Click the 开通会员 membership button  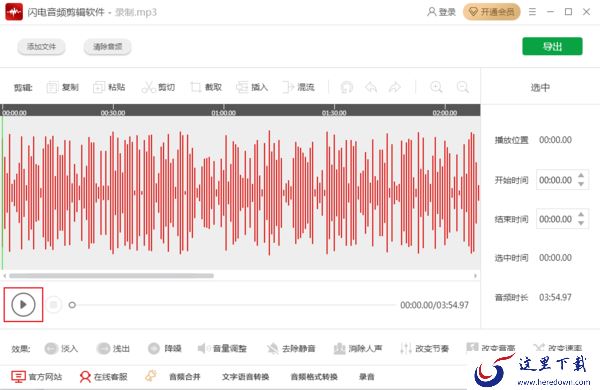(x=492, y=12)
